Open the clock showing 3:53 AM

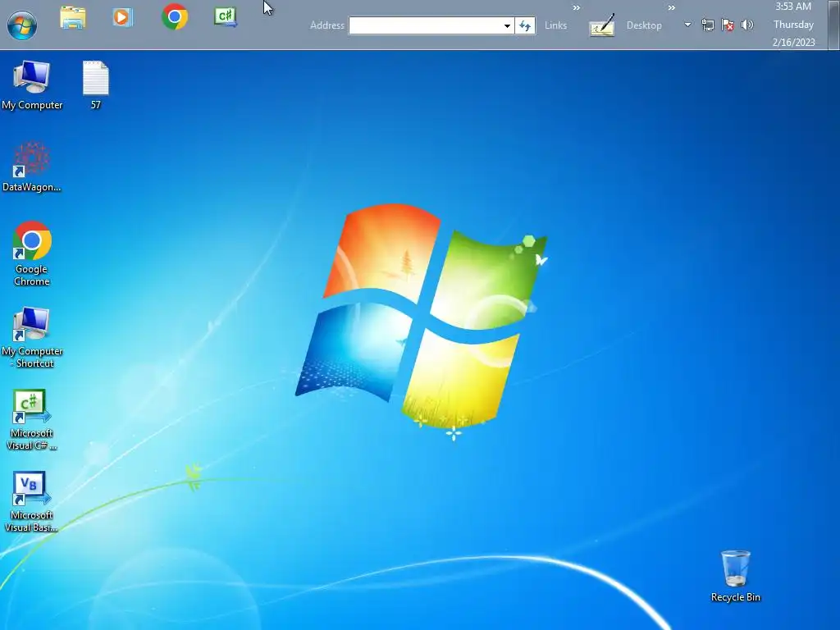pos(793,7)
